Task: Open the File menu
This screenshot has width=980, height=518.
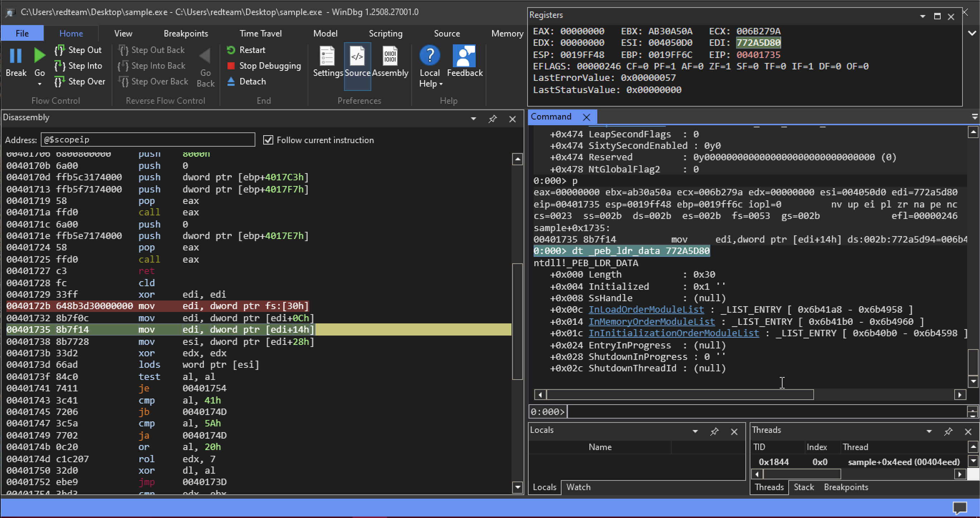Action: coord(22,34)
